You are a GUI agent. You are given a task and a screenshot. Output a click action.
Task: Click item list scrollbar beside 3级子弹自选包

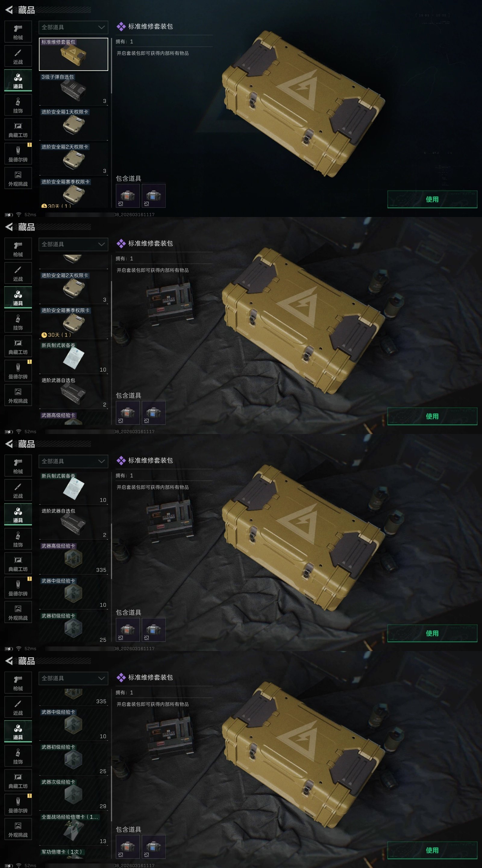click(x=111, y=66)
